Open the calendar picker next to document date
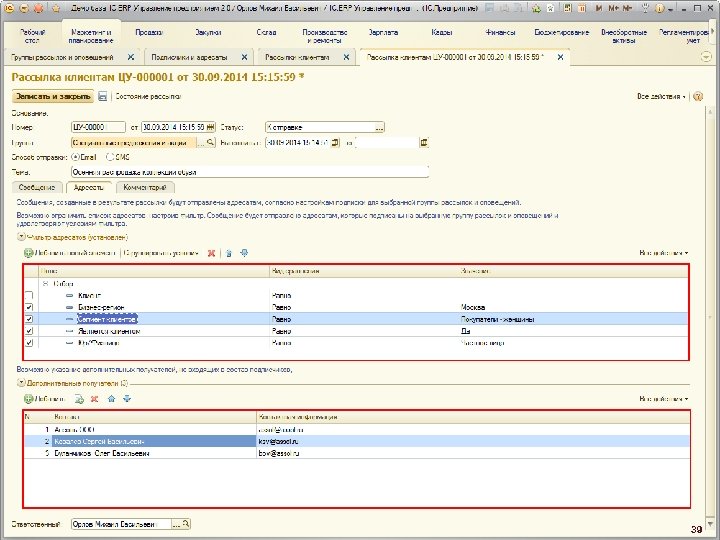Screen dimensions: 720x540 pyautogui.click(x=211, y=127)
